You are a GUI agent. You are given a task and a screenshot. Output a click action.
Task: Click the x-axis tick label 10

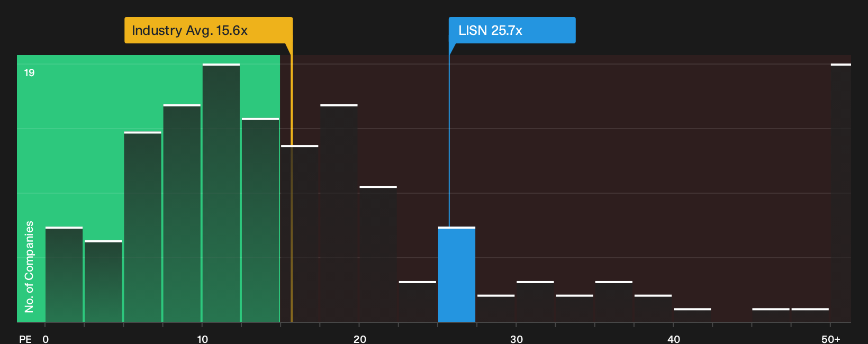click(x=203, y=339)
